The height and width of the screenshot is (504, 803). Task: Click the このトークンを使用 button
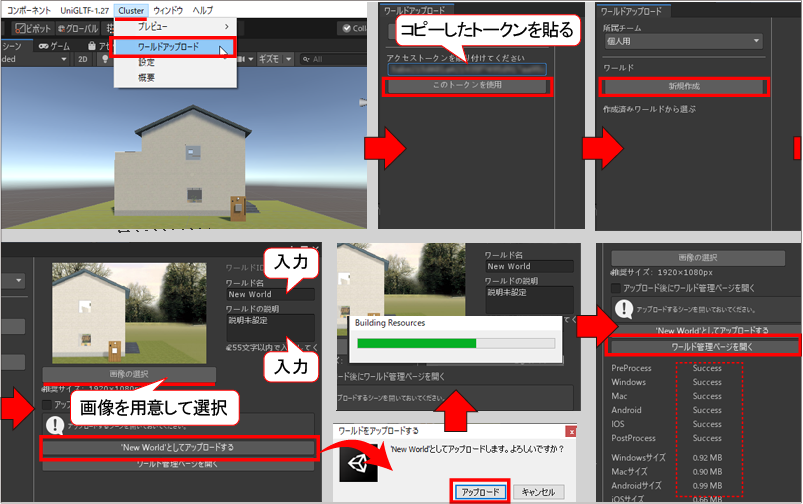click(467, 86)
